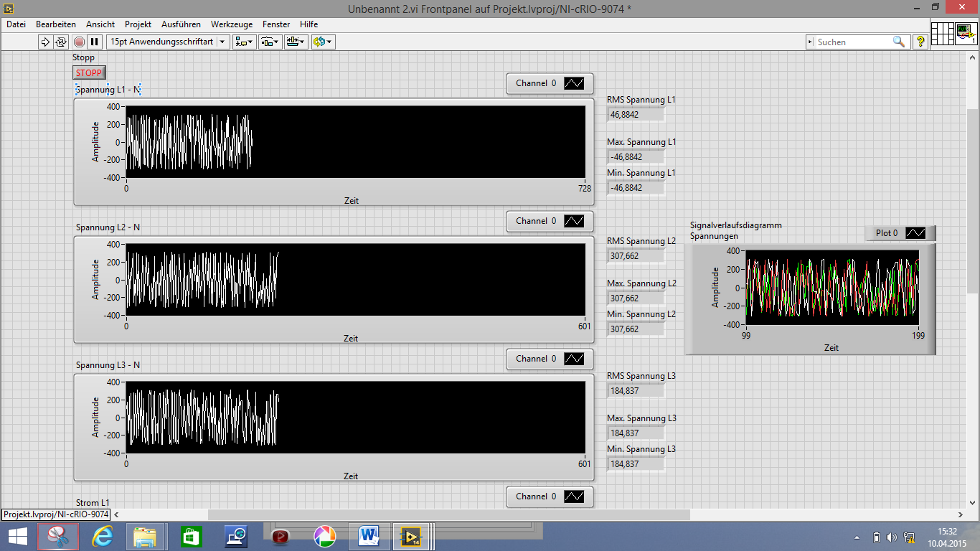
Task: Click the Run Continuously toolbar icon
Action: pos(61,42)
